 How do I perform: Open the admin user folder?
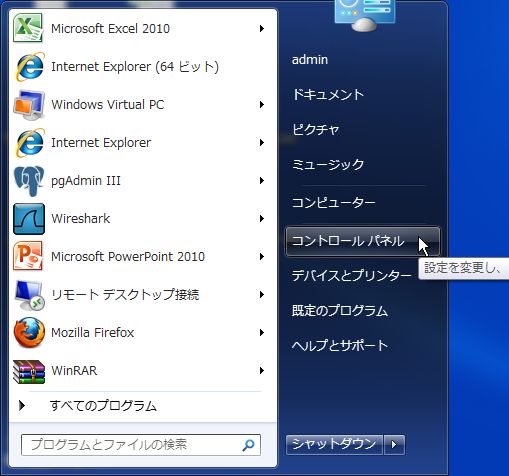pyautogui.click(x=310, y=60)
